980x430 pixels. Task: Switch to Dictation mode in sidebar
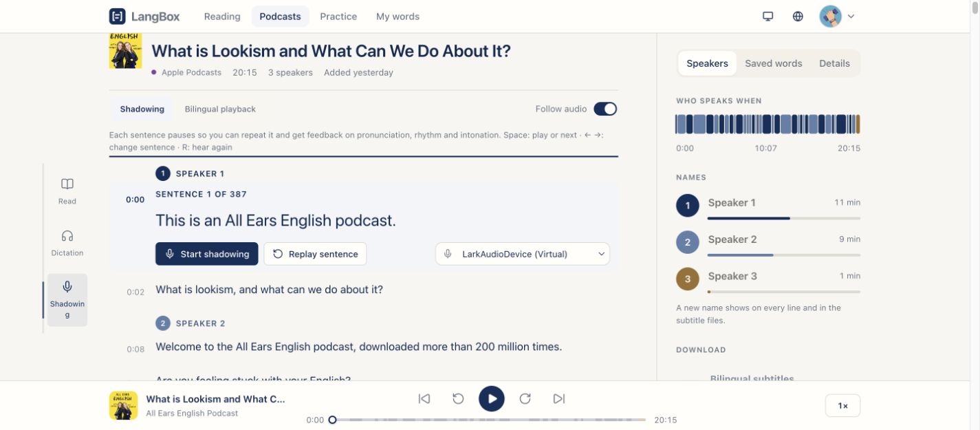click(x=67, y=244)
